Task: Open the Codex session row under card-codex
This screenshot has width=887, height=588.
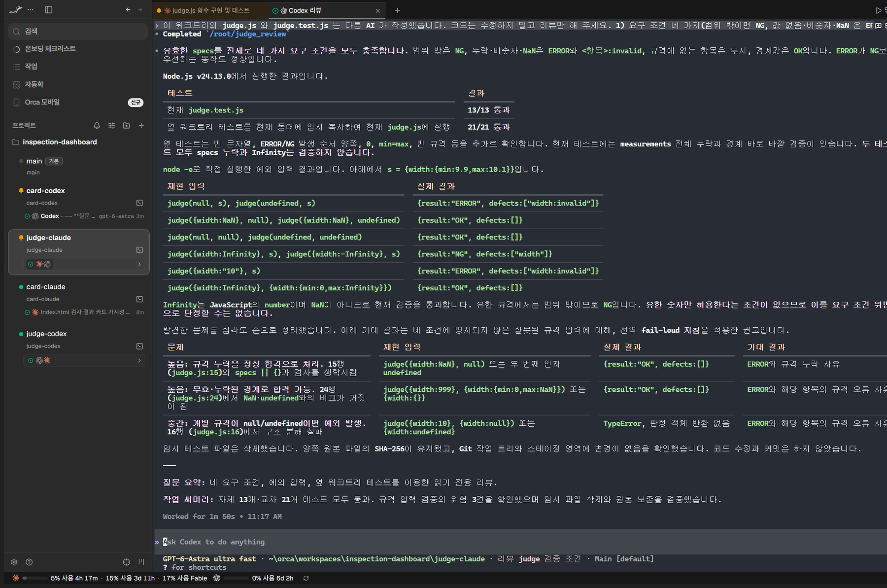Action: 84,216
